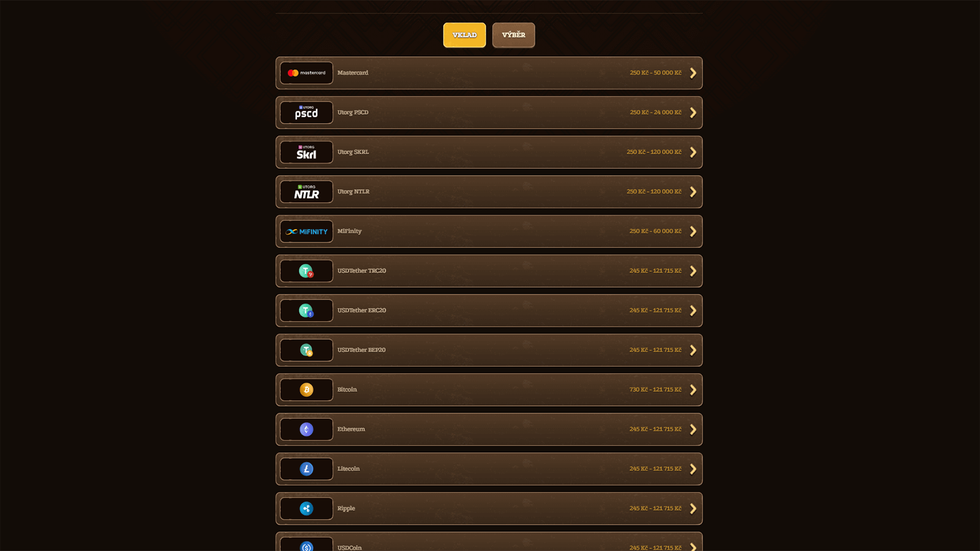Select the USDTether TRC20 coin icon
The width and height of the screenshot is (980, 551).
pos(306,271)
